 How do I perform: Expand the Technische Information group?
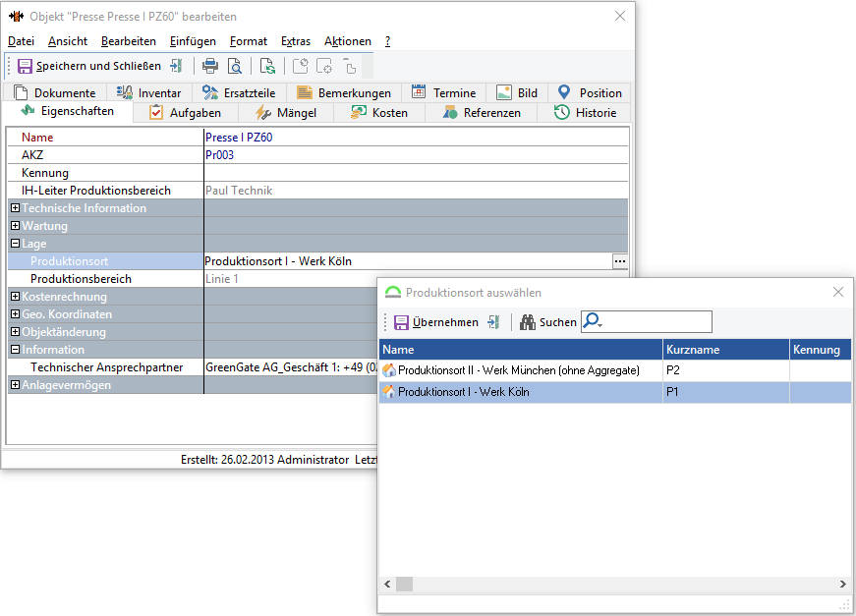[x=16, y=208]
